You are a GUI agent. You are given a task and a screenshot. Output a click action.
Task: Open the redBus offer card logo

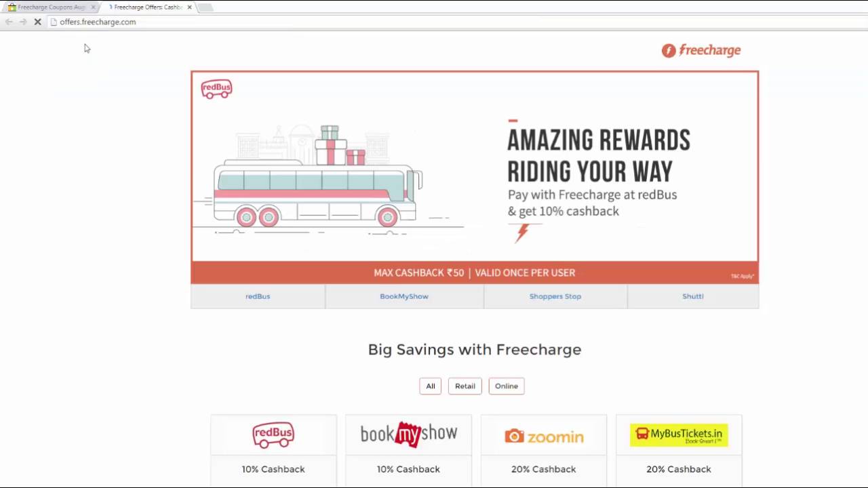click(273, 435)
